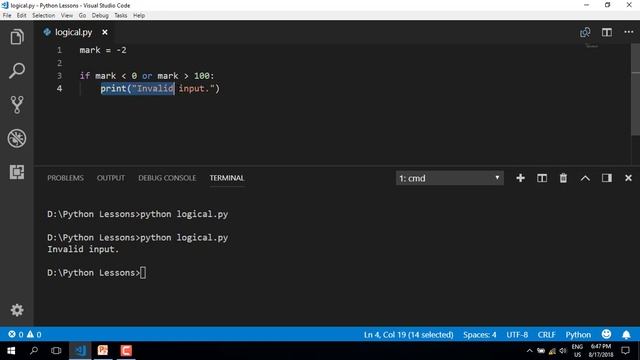Viewport: 640px width, 360px height.
Task: Split the terminal pane
Action: pyautogui.click(x=542, y=178)
